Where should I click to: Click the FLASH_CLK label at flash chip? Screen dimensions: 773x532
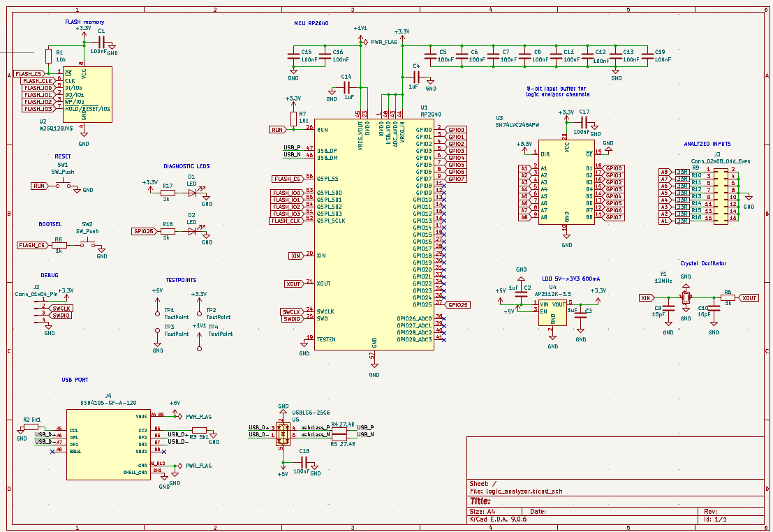pos(38,81)
